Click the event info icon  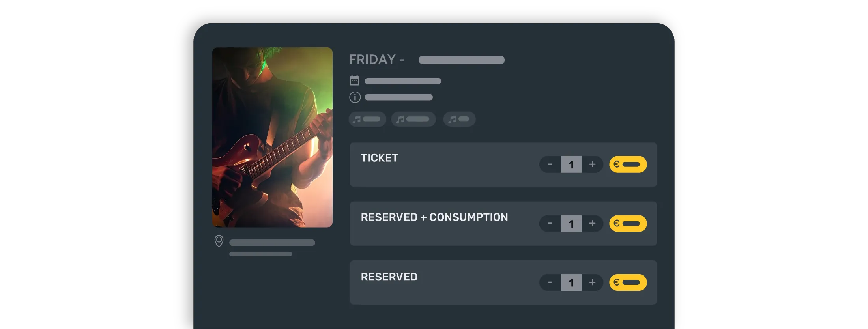click(x=355, y=97)
